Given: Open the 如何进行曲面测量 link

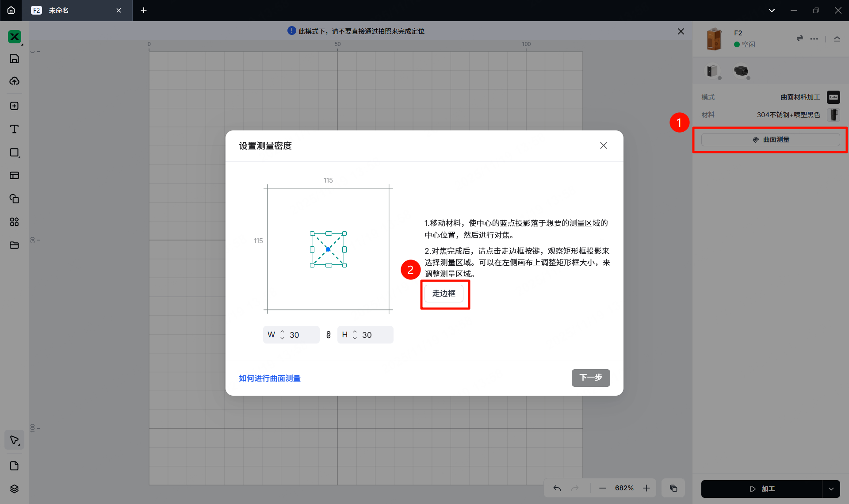Looking at the screenshot, I should pos(270,378).
